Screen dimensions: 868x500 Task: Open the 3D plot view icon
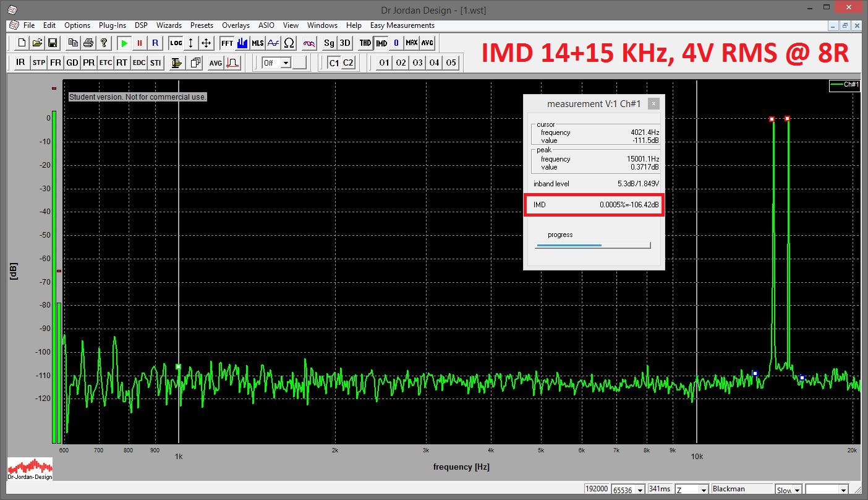click(x=345, y=43)
